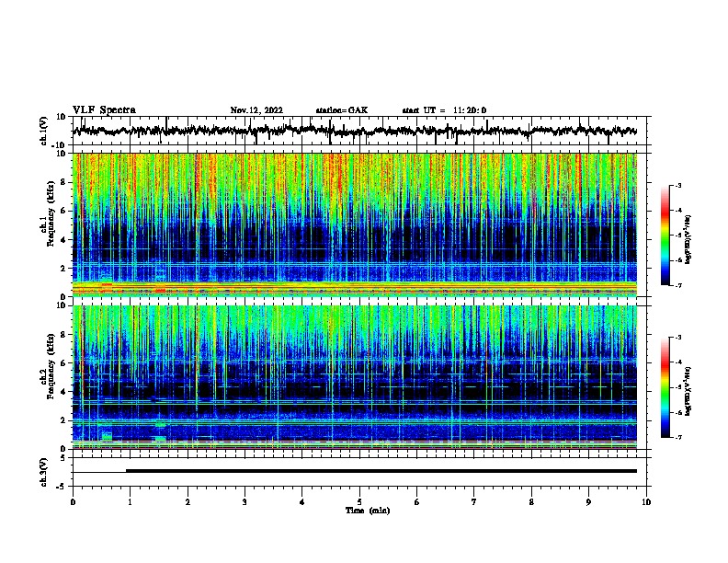Click time axis tick label "7"

tap(474, 502)
